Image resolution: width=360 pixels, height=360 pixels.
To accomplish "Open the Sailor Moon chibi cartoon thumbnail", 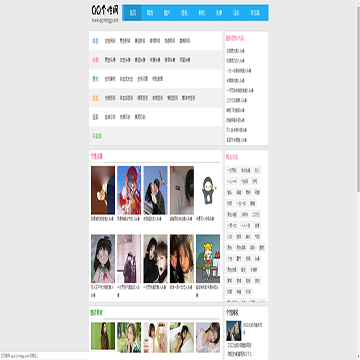I will click(x=208, y=259).
